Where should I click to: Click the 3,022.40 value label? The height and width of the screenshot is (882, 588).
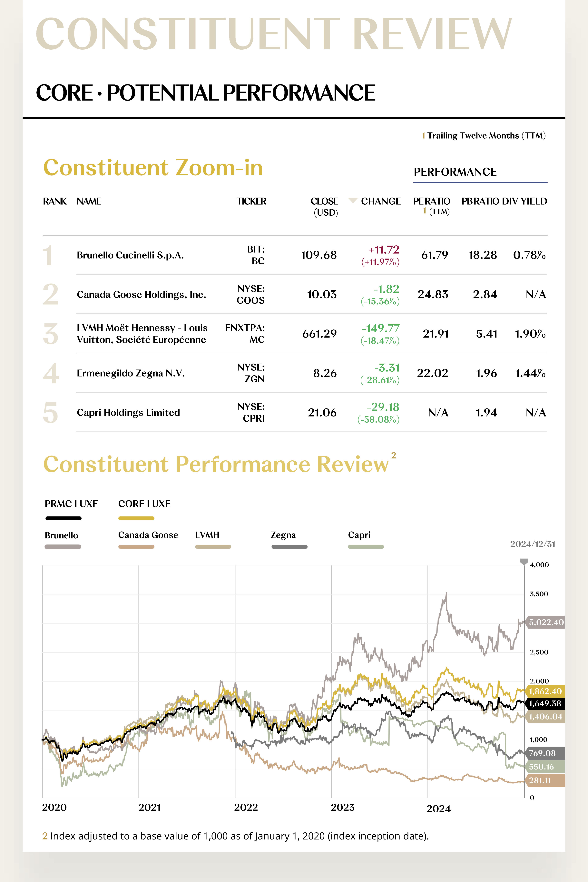point(546,622)
